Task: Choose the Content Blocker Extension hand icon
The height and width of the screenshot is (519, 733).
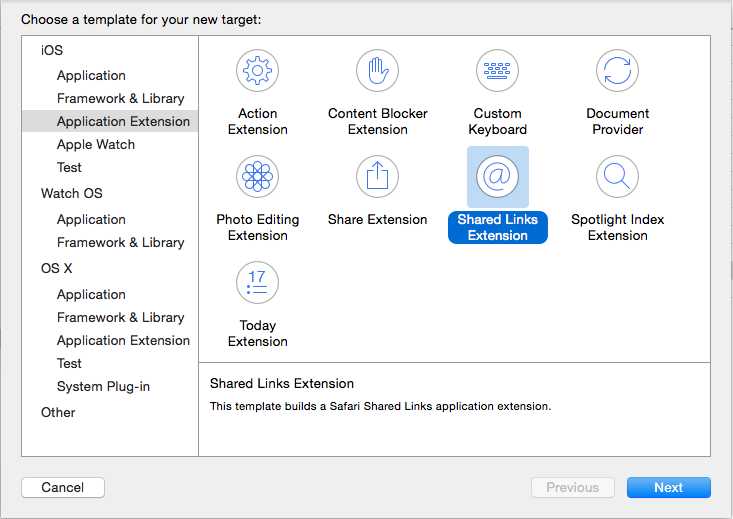Action: coord(377,71)
